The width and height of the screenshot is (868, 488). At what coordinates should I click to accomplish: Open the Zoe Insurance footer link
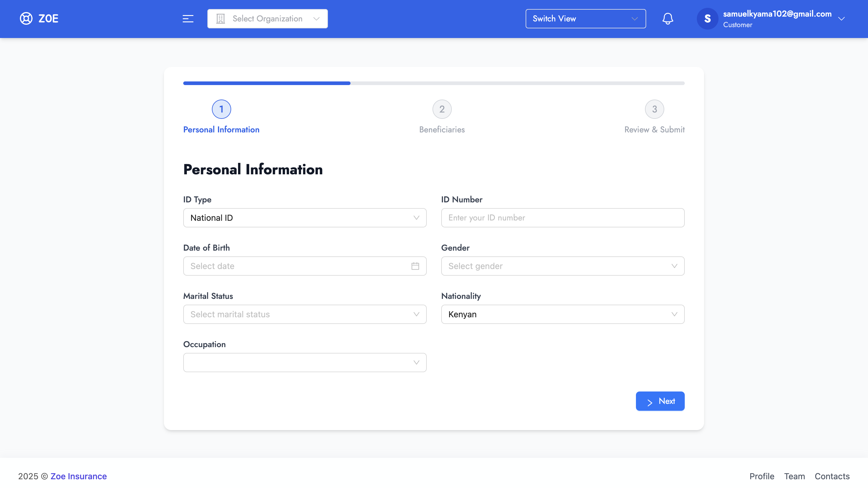pyautogui.click(x=78, y=476)
